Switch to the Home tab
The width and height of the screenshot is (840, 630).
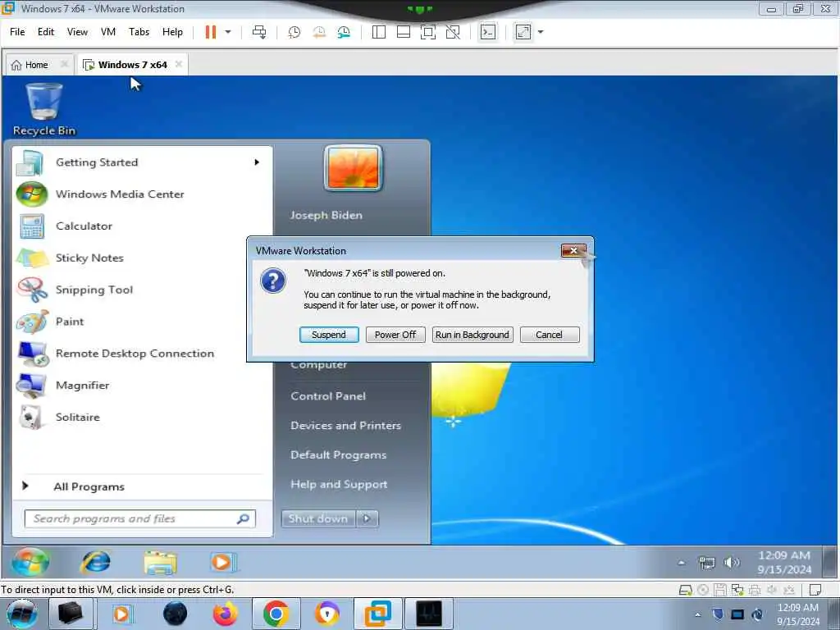point(36,65)
